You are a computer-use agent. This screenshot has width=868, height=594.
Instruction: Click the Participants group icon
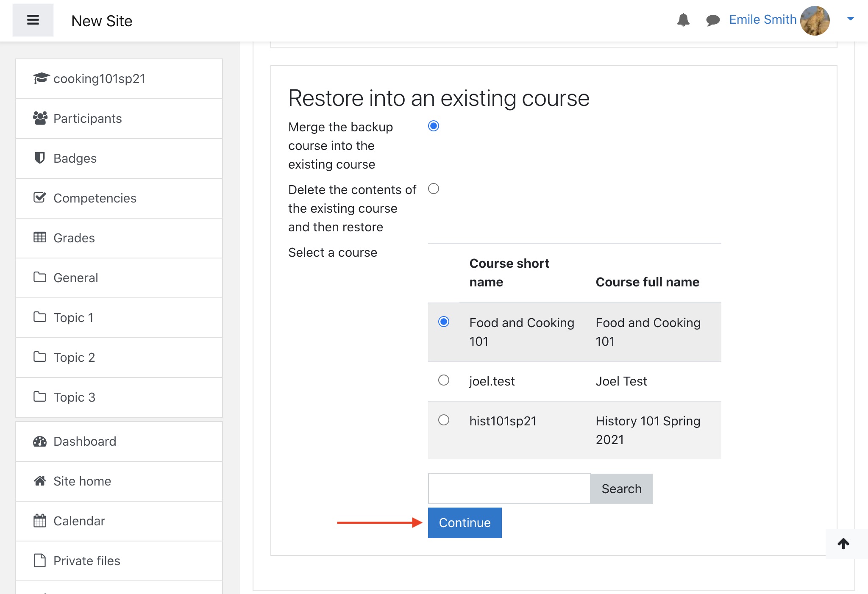[40, 118]
